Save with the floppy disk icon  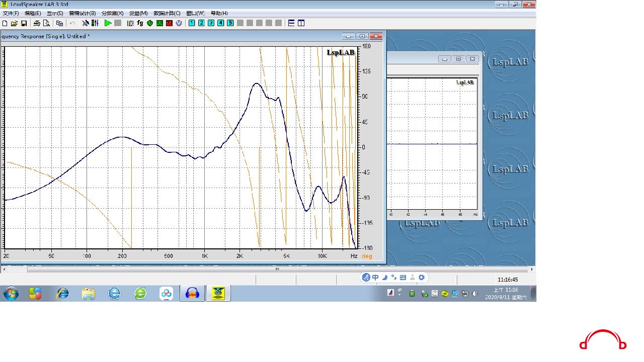[24, 23]
